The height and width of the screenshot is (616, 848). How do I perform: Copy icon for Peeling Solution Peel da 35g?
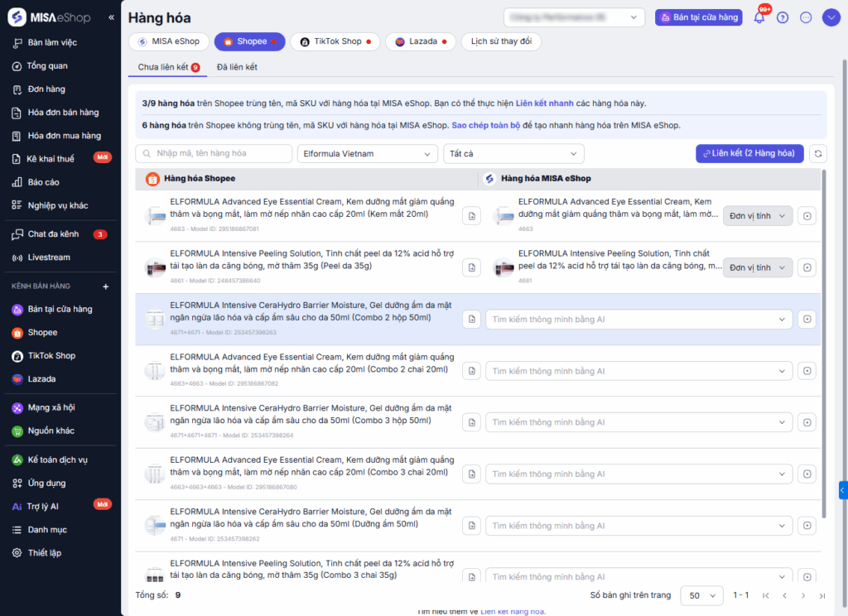[x=471, y=267]
